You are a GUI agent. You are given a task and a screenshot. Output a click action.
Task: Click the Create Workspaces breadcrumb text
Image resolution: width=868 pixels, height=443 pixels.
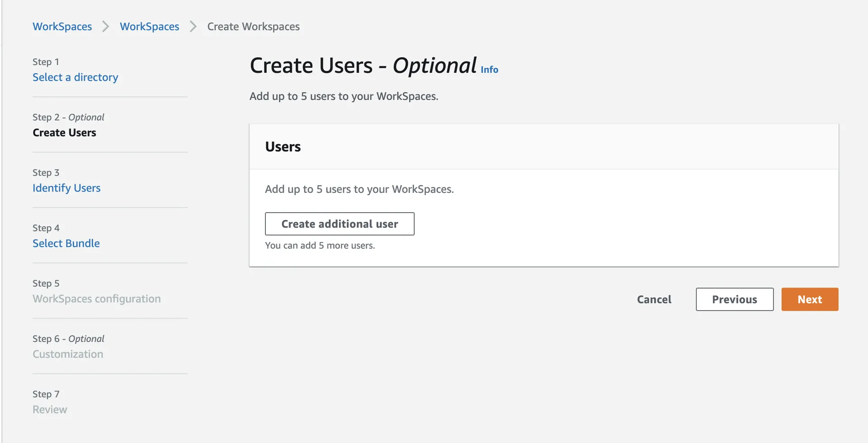coord(253,27)
